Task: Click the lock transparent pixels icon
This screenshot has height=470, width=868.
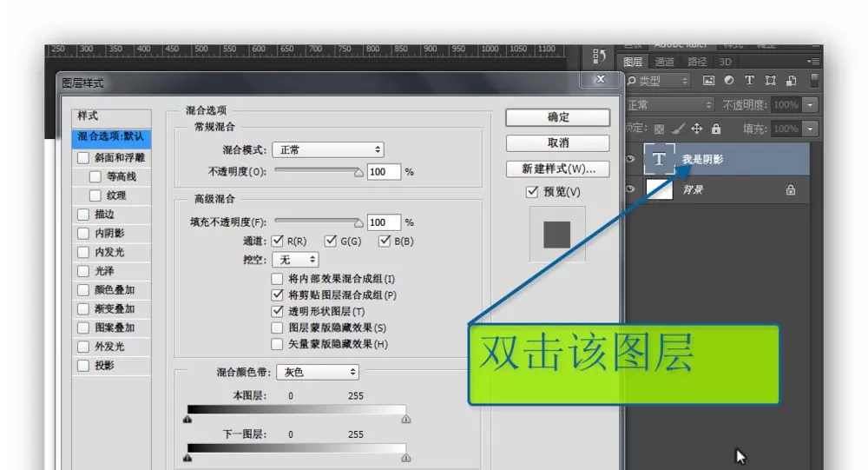Action: pos(659,129)
